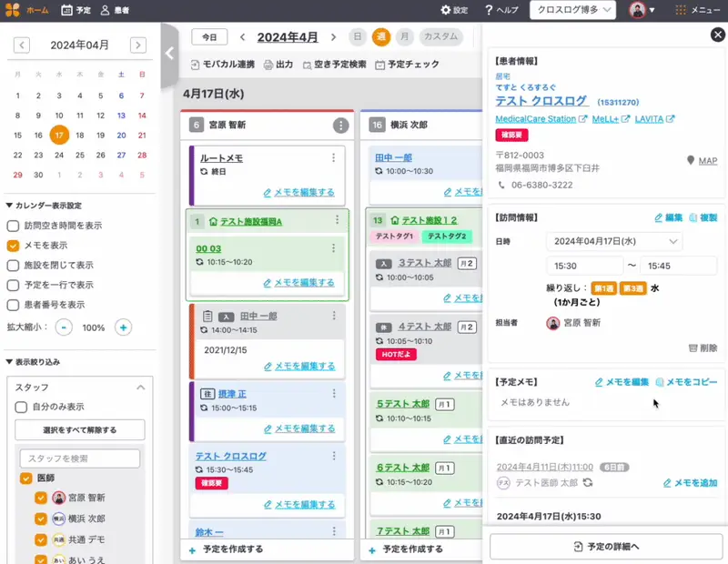728x564 pixels.
Task: Go to previous period next to 2024年4月
Action: (x=242, y=37)
